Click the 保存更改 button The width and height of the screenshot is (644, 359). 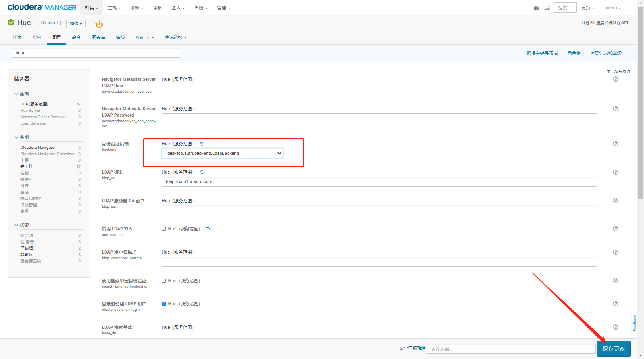614,349
